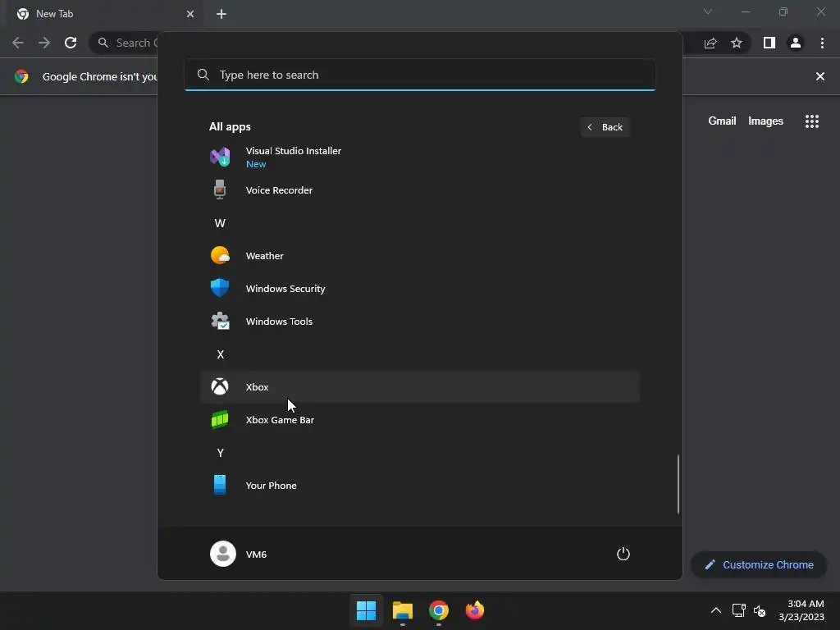Toggle Chrome side panel icon
Image resolution: width=840 pixels, height=630 pixels.
tap(769, 43)
